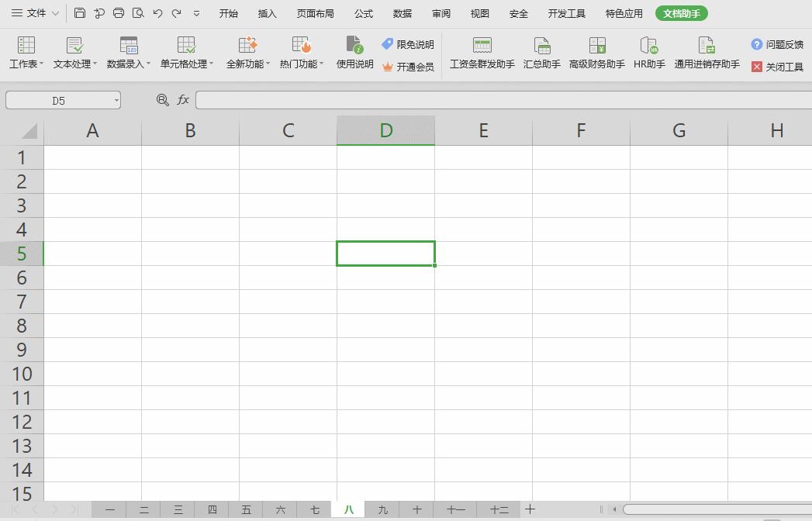Click the print preview icon

click(138, 13)
